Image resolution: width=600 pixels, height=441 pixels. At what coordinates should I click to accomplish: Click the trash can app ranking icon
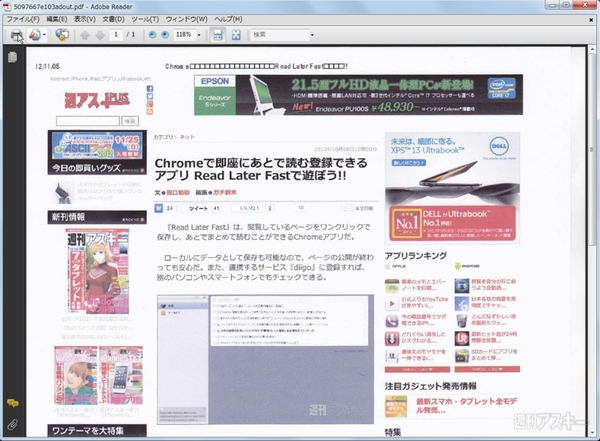462,321
